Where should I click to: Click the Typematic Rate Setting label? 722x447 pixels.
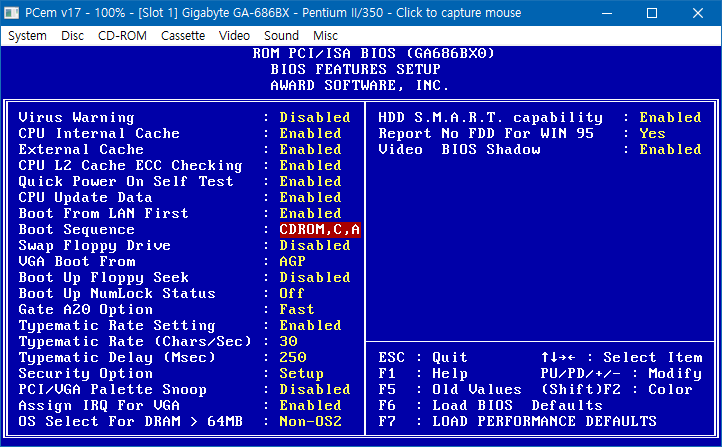click(117, 325)
